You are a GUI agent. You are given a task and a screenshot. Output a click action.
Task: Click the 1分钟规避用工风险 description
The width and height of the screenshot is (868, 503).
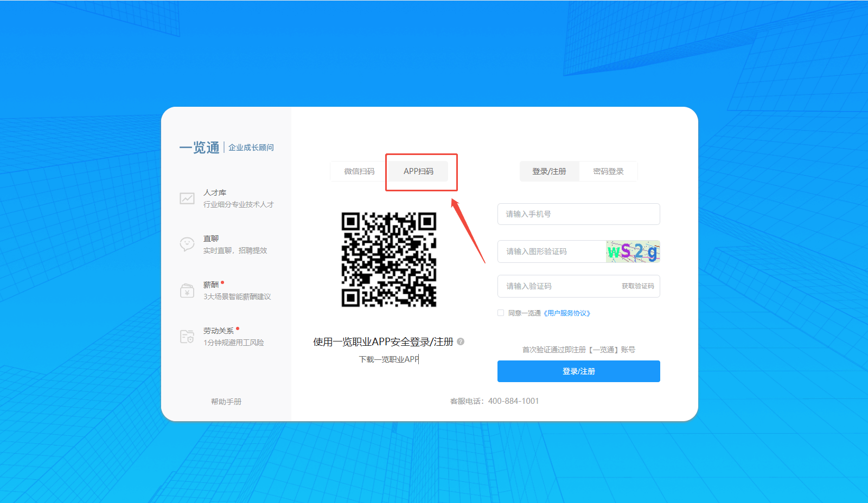(234, 343)
